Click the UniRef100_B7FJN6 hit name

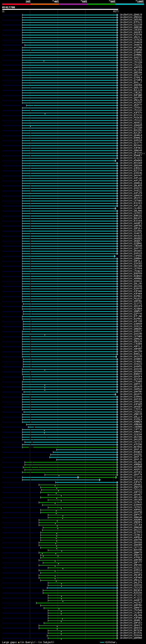[x=131, y=316]
